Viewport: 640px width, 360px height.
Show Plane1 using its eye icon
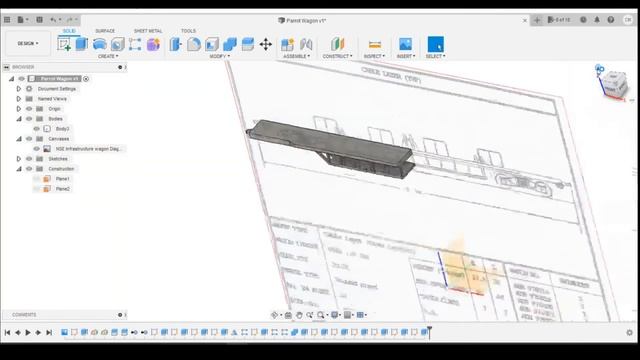[37, 179]
